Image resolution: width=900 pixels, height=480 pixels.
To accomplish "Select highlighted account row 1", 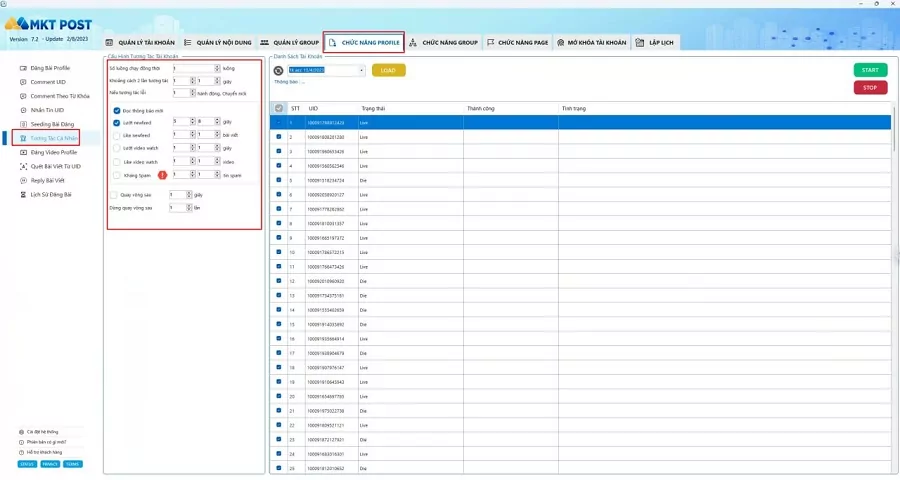I will pos(580,122).
